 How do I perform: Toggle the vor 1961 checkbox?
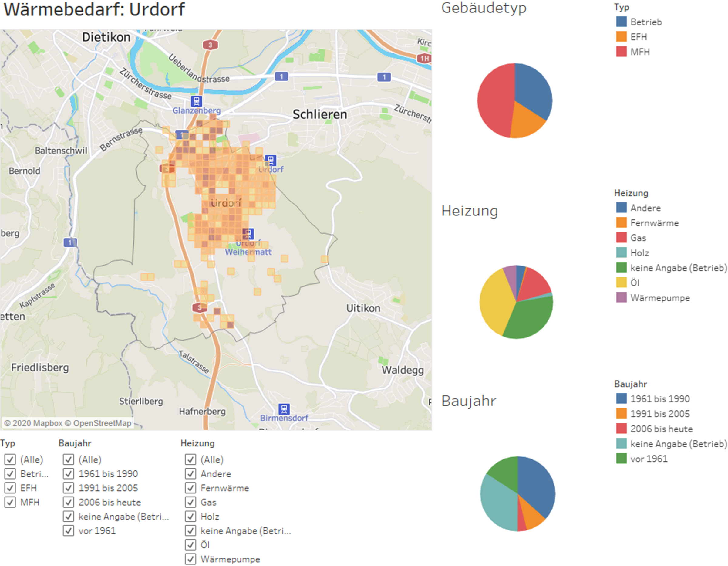[68, 531]
